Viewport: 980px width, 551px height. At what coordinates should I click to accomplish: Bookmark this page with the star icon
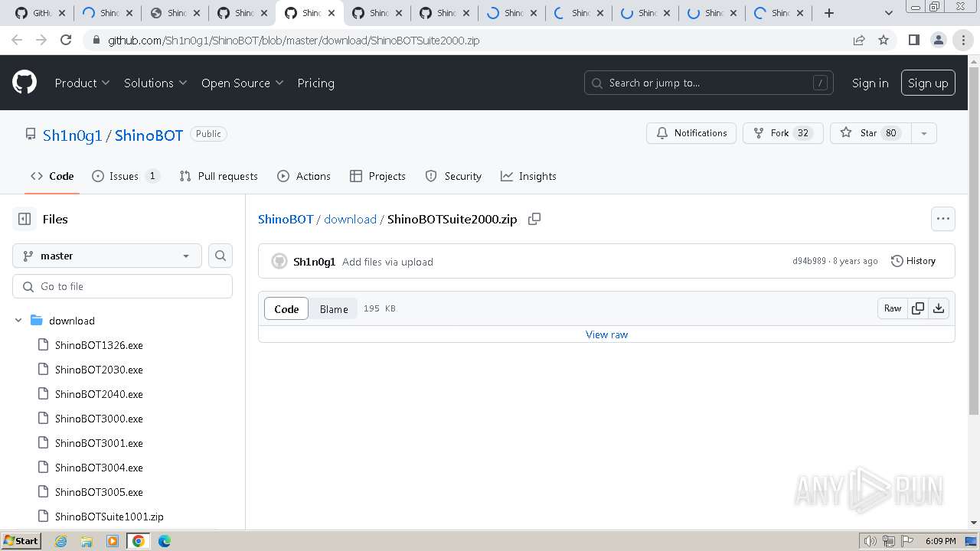(884, 40)
